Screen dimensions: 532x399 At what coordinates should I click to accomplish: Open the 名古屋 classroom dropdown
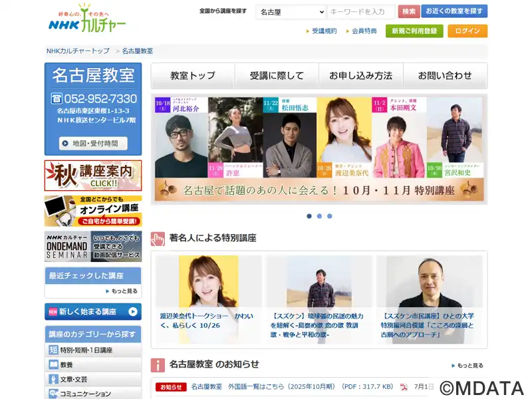(x=291, y=12)
